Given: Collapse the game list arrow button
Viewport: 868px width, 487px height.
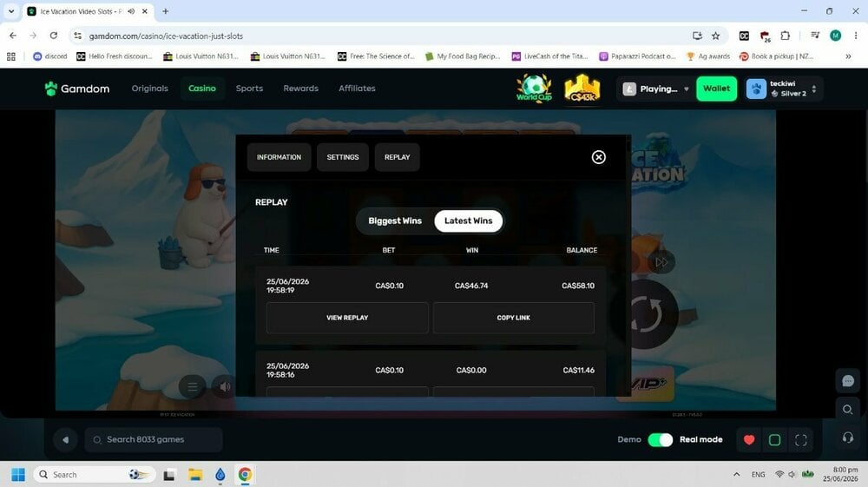Looking at the screenshot, I should [x=65, y=440].
